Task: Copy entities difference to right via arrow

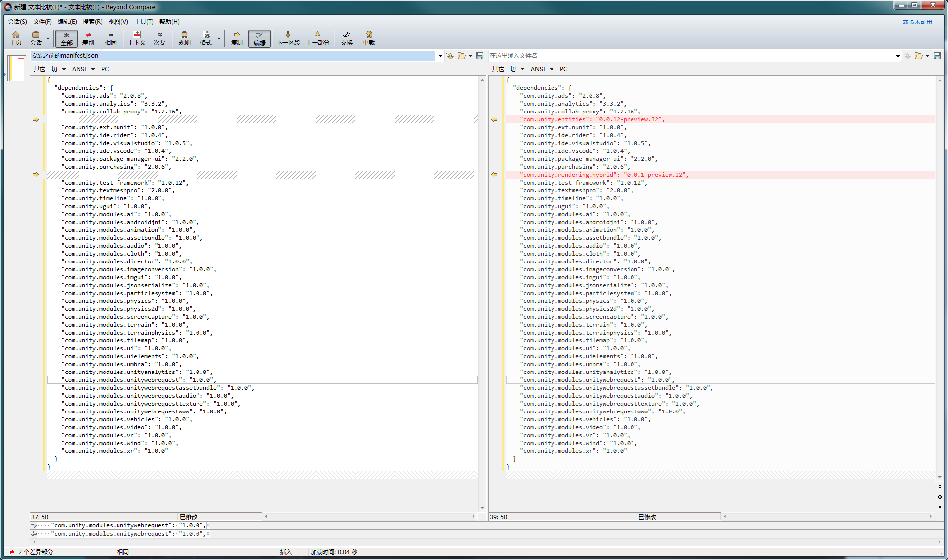Action: (x=36, y=119)
